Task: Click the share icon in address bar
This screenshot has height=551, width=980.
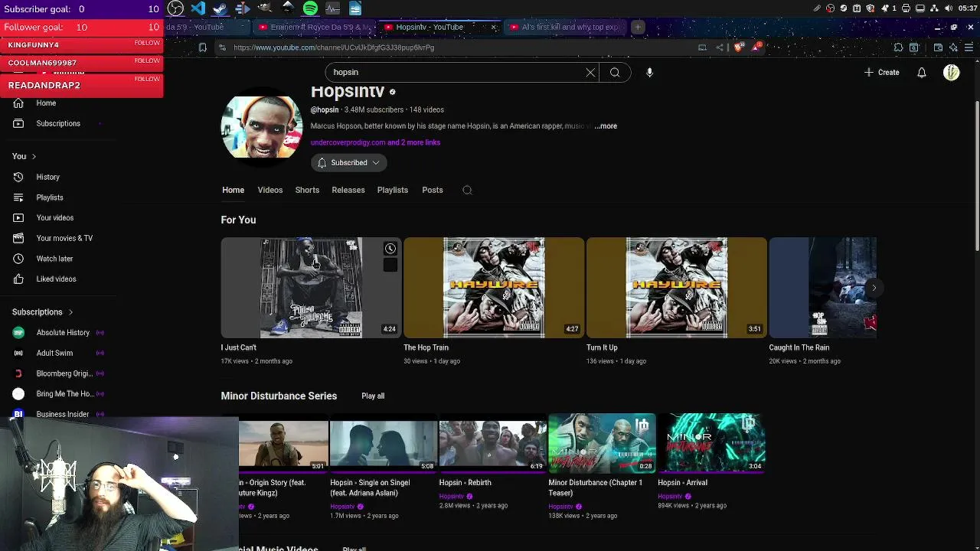Action: click(720, 47)
